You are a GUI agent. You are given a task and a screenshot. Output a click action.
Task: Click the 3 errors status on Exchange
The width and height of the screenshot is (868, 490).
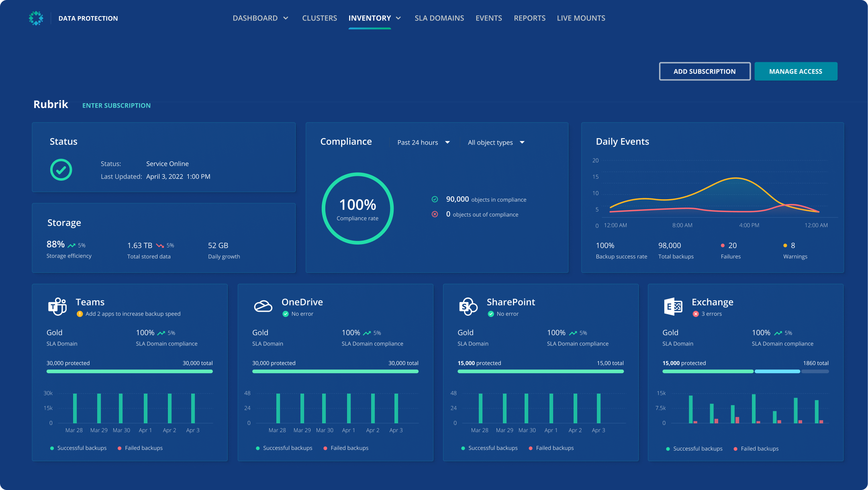point(711,314)
